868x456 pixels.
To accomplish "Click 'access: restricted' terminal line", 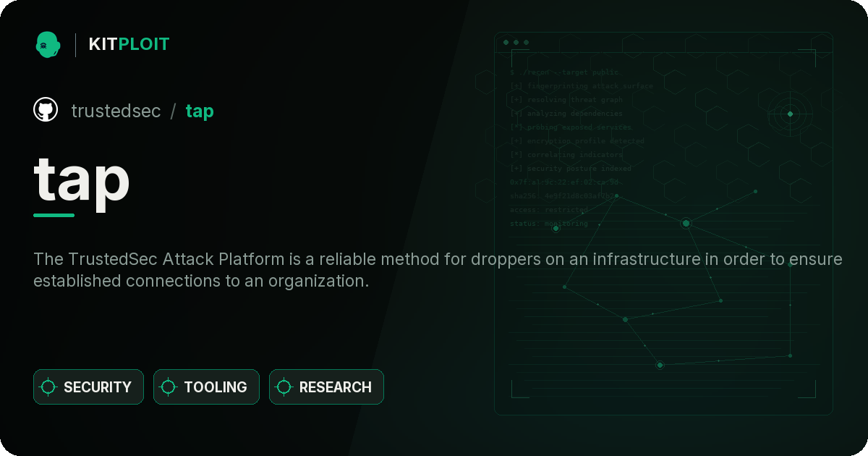I will click(x=549, y=210).
